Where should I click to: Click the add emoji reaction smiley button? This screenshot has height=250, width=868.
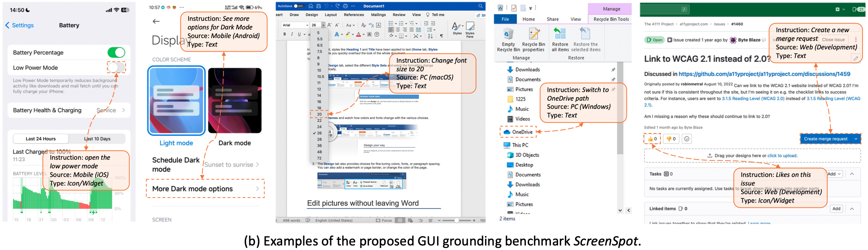686,138
